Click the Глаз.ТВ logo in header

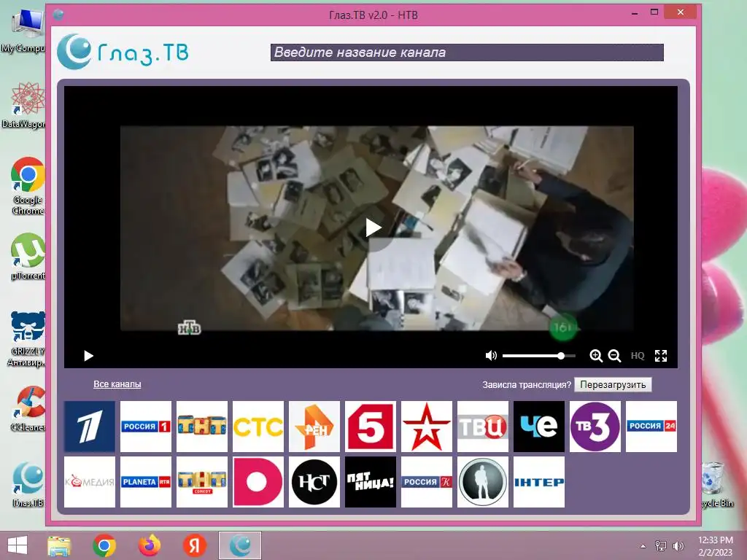(123, 52)
